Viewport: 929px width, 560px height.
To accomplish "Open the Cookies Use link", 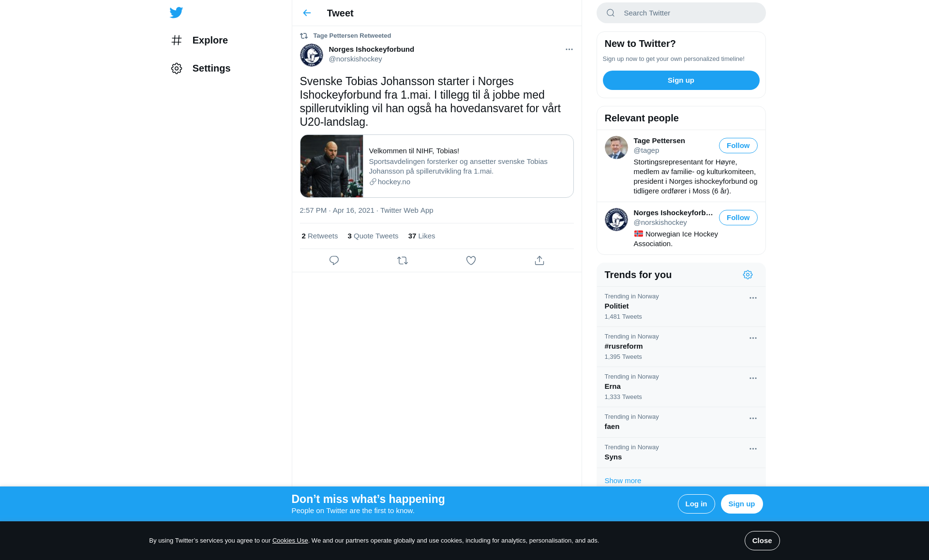I will 290,541.
